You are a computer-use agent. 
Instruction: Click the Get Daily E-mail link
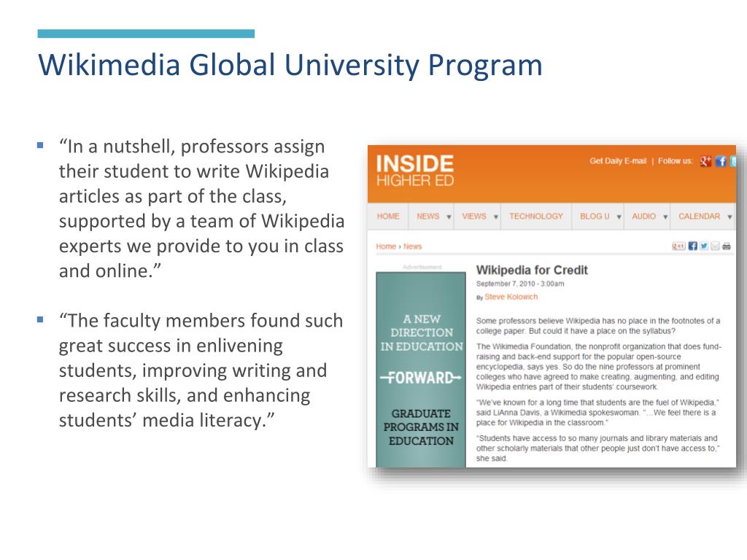[x=618, y=161]
